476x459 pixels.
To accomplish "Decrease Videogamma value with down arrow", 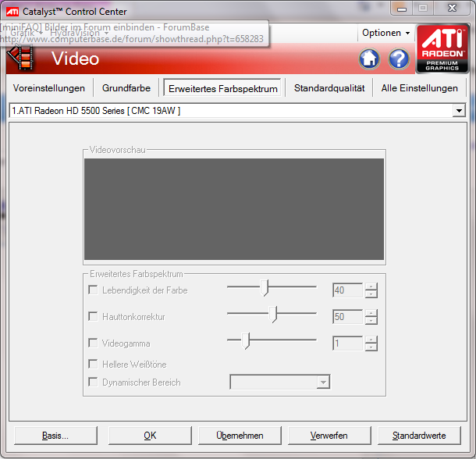I will [x=371, y=347].
